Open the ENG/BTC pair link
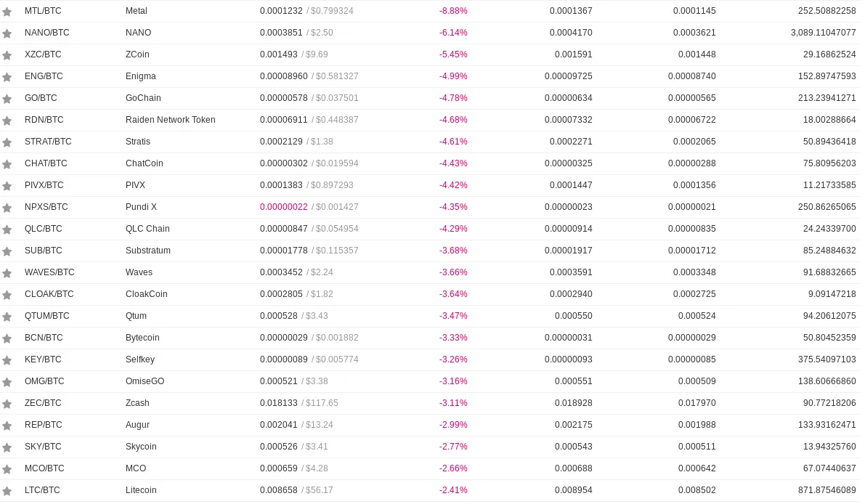Viewport: 865px width, 504px height. [x=44, y=76]
